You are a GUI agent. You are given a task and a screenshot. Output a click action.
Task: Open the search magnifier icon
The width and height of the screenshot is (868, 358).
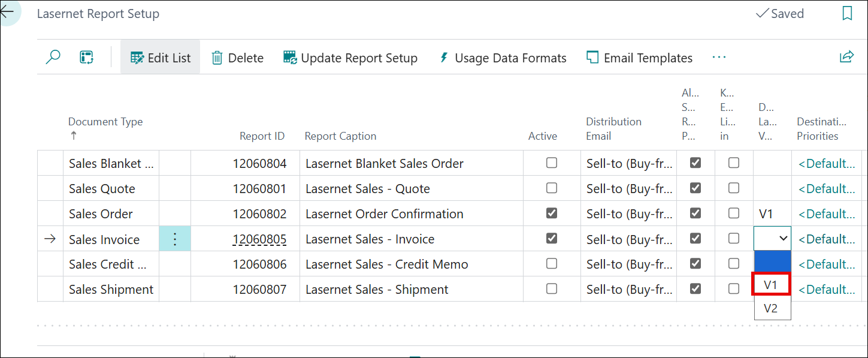[53, 58]
